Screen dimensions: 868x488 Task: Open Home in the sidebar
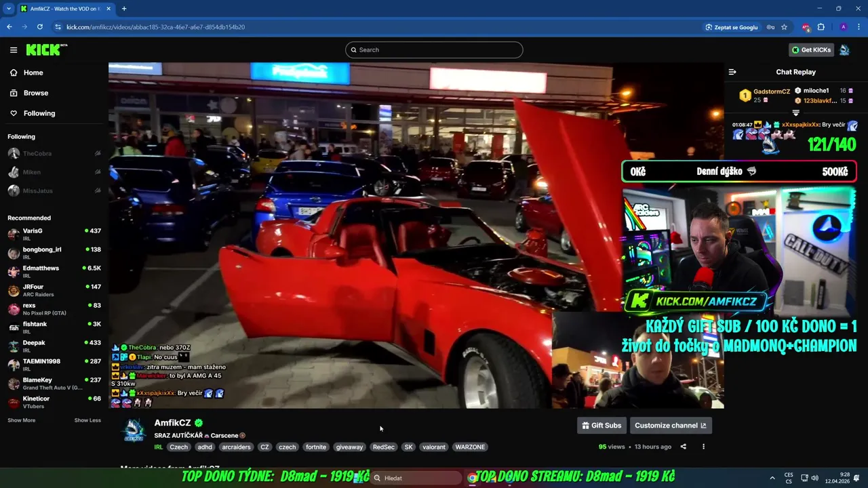[33, 73]
